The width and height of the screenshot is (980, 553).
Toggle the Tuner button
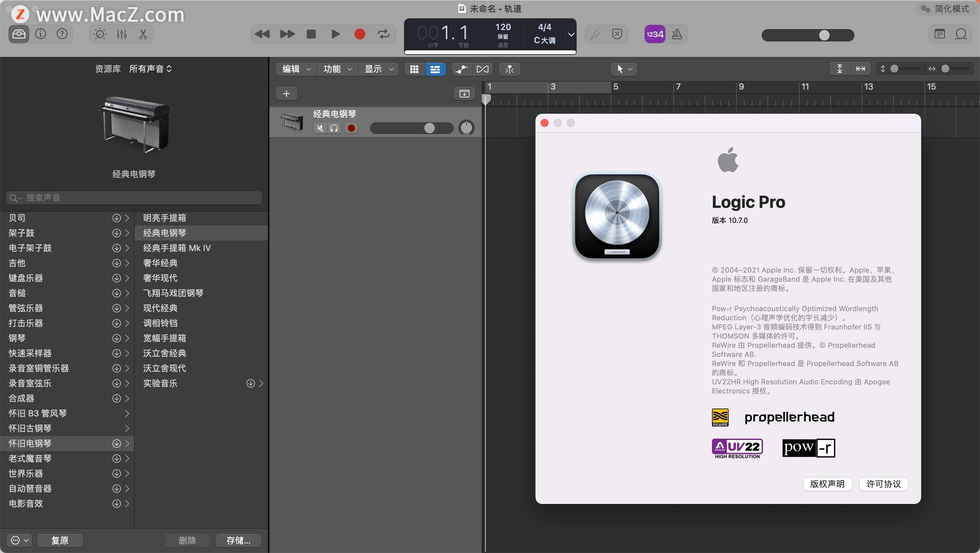(595, 34)
